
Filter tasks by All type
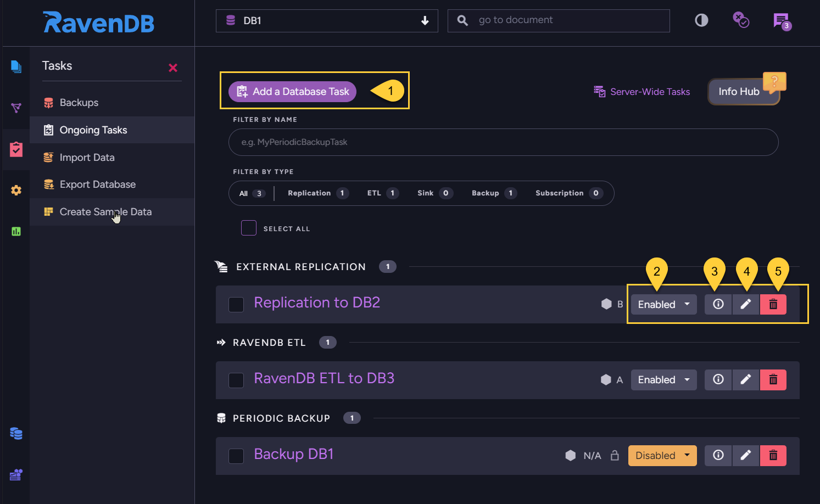point(252,193)
